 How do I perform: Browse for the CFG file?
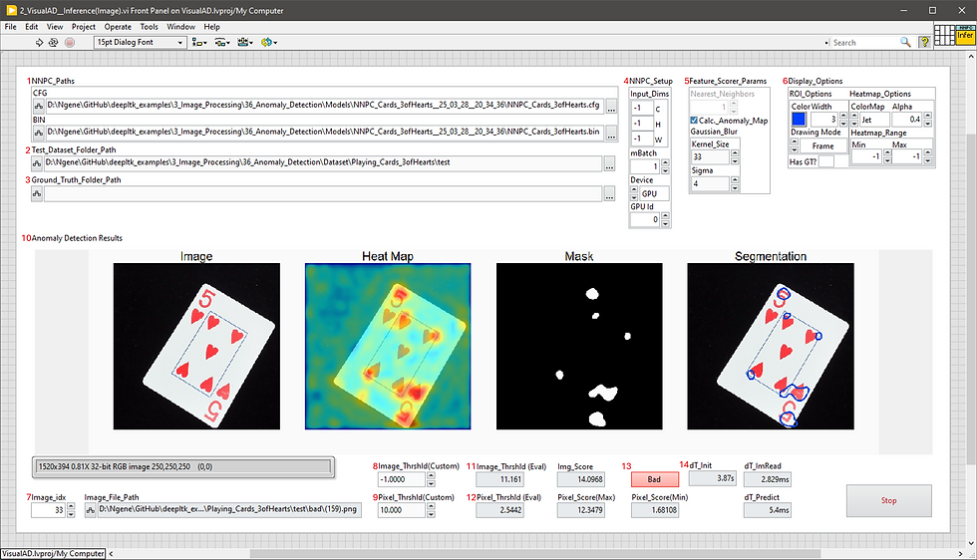click(611, 108)
